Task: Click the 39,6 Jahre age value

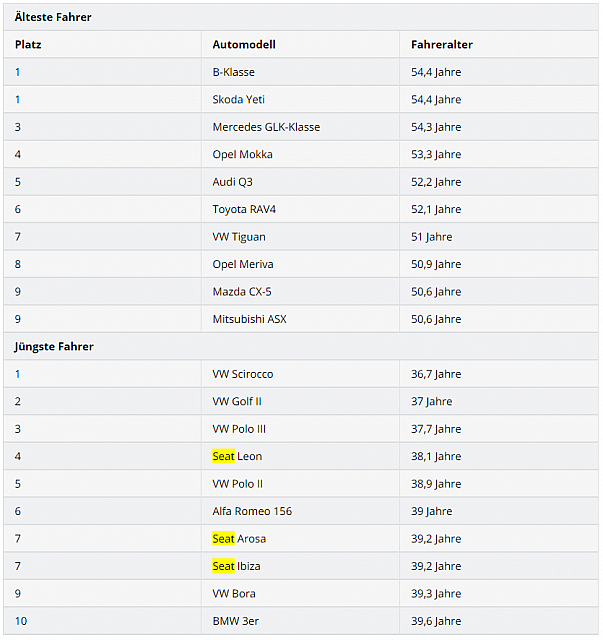Action: pyautogui.click(x=436, y=621)
